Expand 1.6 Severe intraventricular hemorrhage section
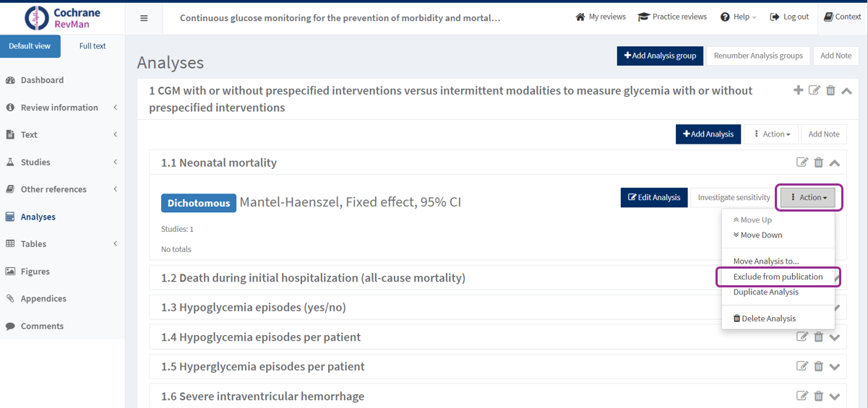868x408 pixels. click(835, 396)
